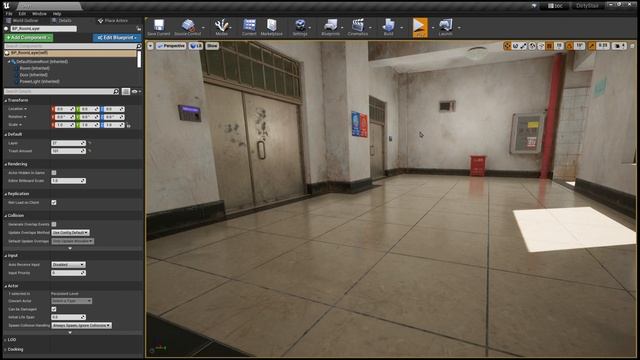This screenshot has width=640, height=360.
Task: Toggle Generate Overlap Events checkbox
Action: 54,224
